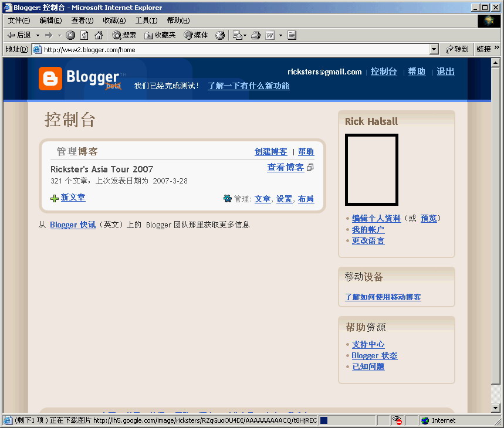Open the Back history dropdown arrow

coord(38,35)
